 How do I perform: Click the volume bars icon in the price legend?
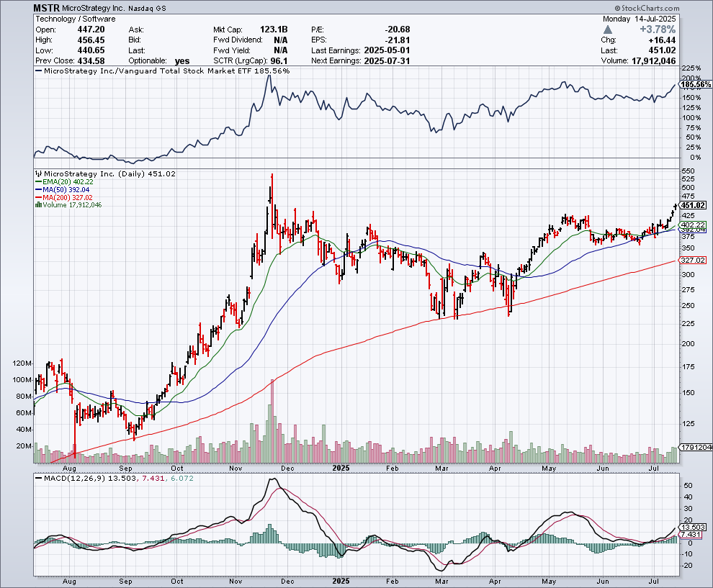[39, 205]
